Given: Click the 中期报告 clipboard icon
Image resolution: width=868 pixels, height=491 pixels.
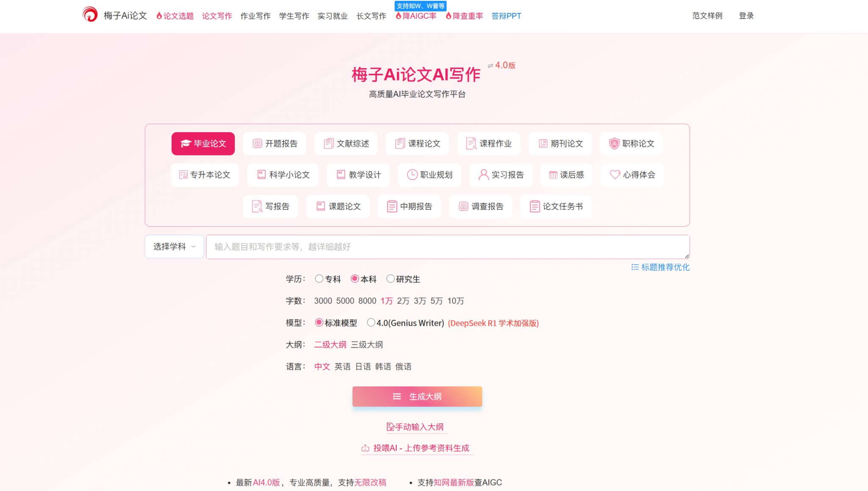Looking at the screenshot, I should pos(392,206).
